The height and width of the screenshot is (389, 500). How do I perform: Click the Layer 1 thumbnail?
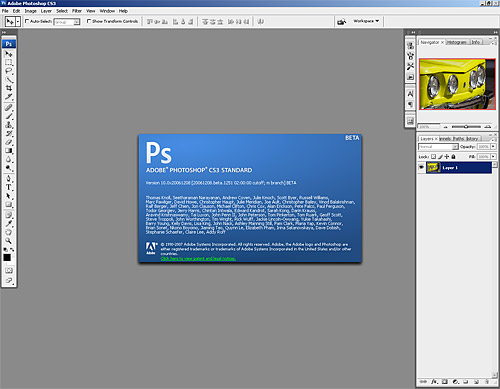(x=433, y=167)
